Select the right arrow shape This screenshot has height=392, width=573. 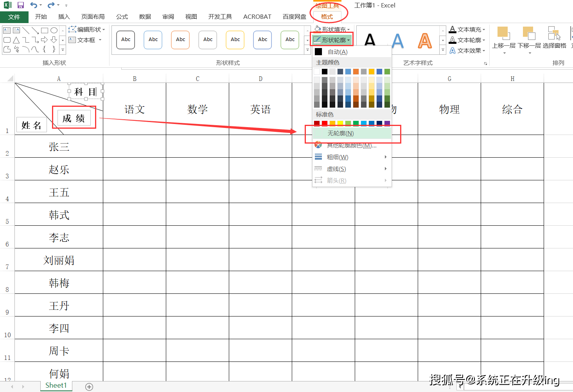pos(44,40)
